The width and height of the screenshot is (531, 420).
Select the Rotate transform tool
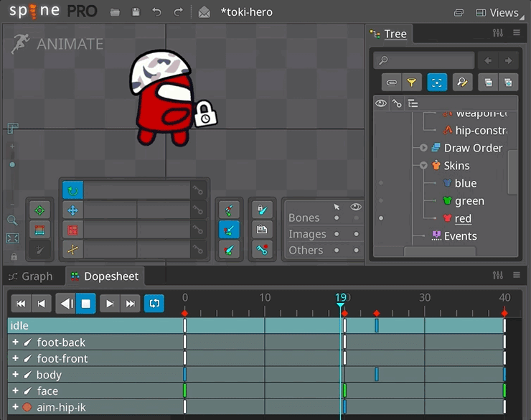(x=72, y=190)
